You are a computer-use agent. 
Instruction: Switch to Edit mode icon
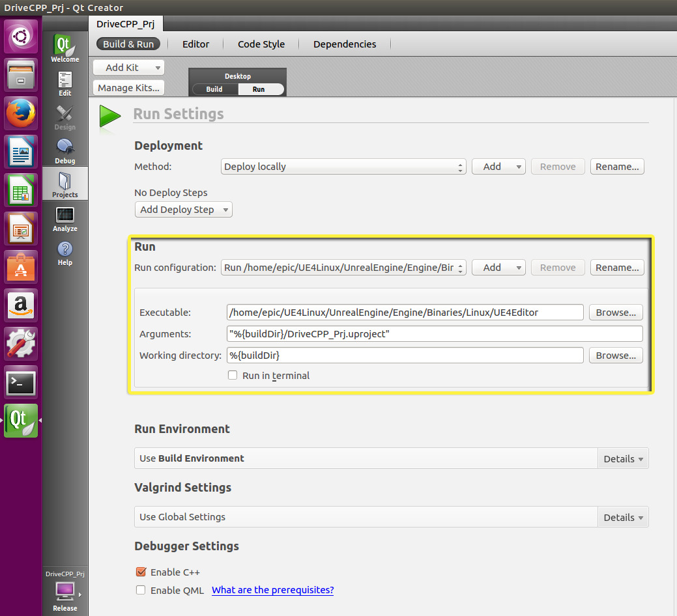(65, 83)
